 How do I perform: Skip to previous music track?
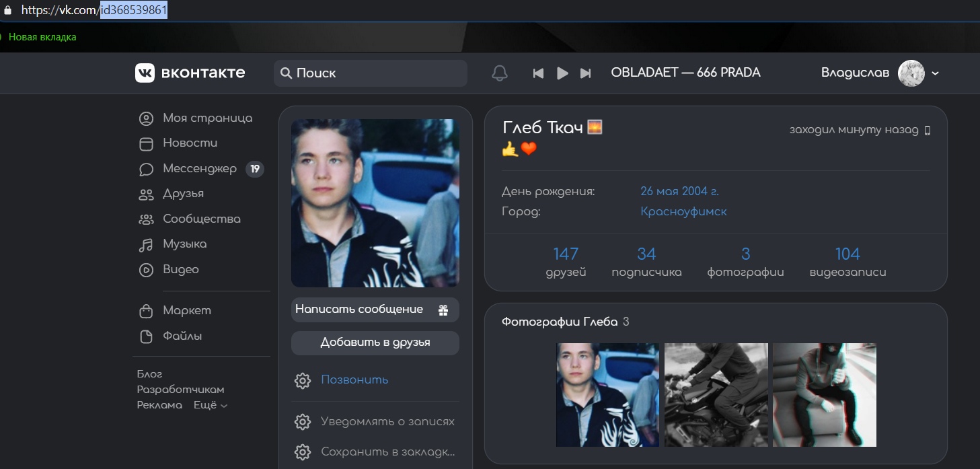538,73
